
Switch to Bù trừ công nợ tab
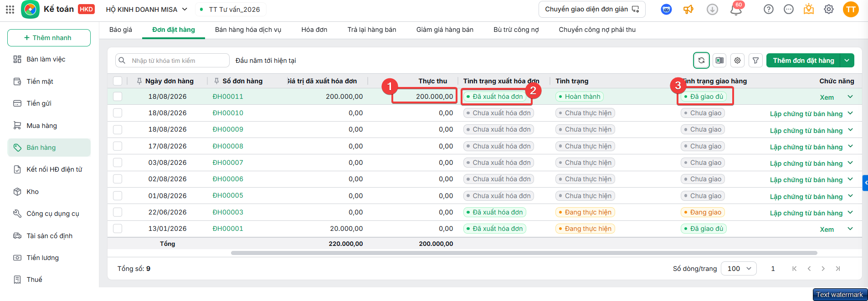(516, 30)
